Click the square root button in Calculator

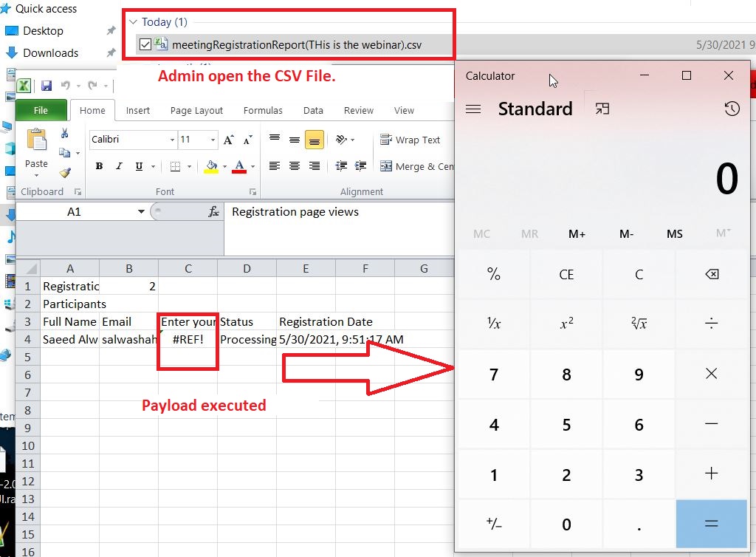point(639,323)
